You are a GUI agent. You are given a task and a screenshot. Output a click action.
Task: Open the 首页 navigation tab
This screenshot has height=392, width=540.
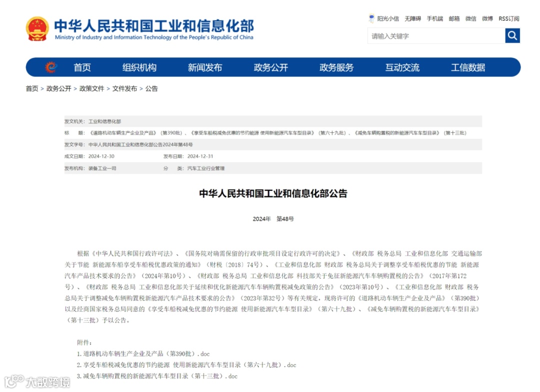point(82,67)
